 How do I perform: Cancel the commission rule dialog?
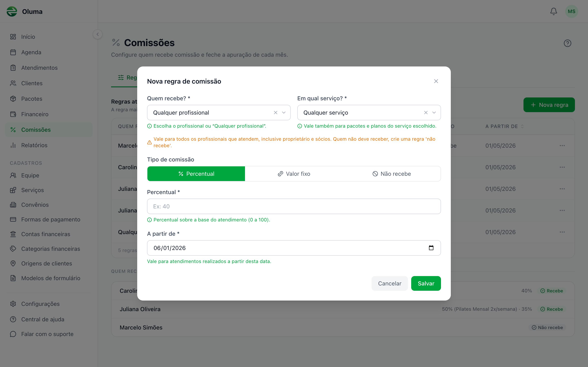[390, 283]
